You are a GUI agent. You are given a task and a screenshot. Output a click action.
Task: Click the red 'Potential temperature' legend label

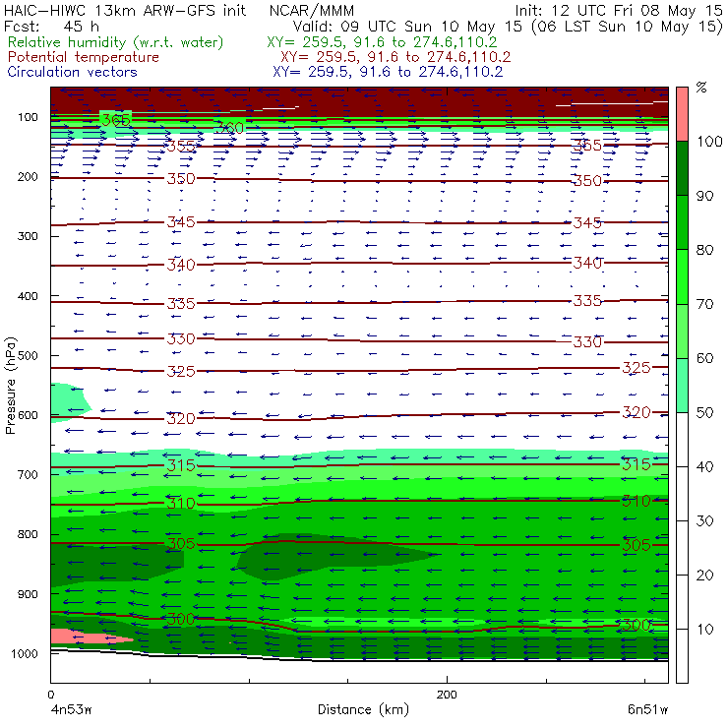click(x=84, y=57)
